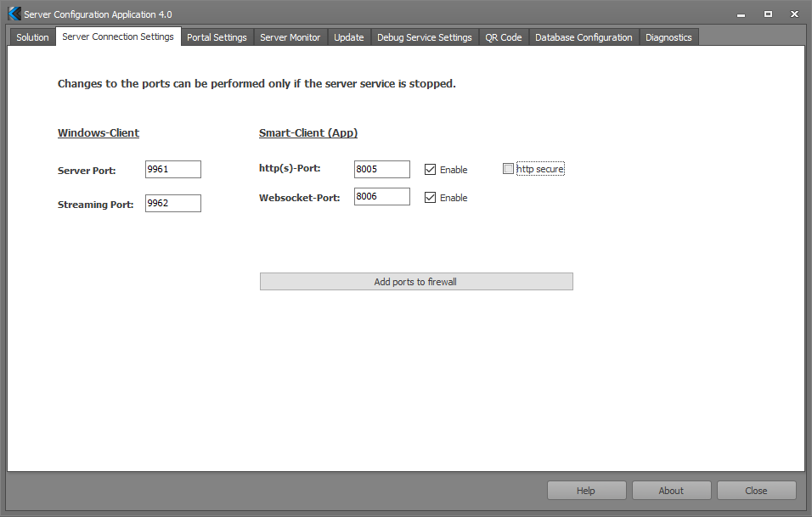
Task: Select the http(s)-Port input field
Action: pyautogui.click(x=382, y=169)
